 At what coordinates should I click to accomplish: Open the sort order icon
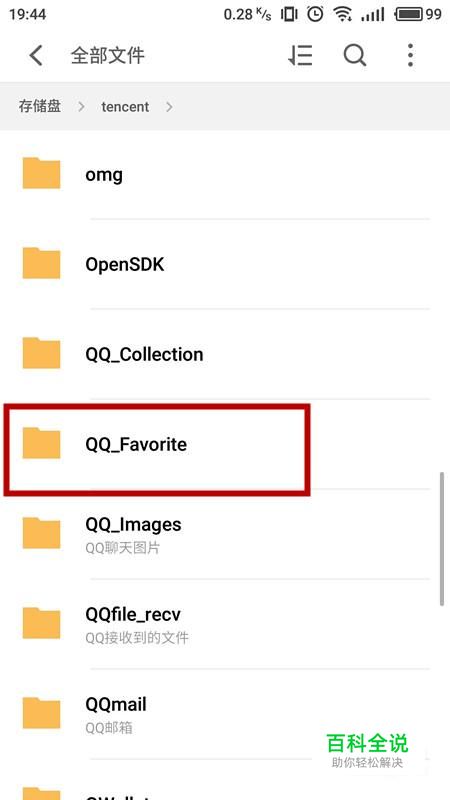point(300,55)
